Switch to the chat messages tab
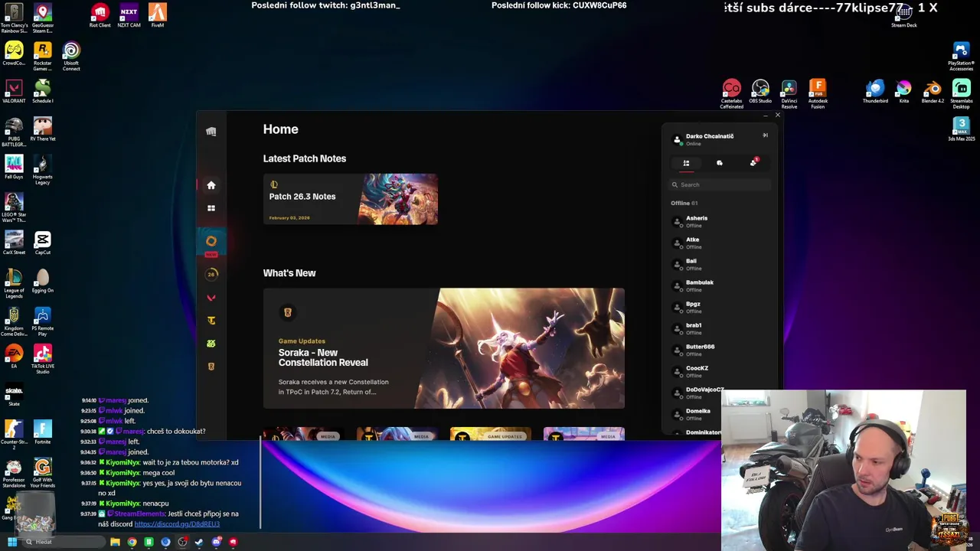This screenshot has width=980, height=551. coord(720,163)
